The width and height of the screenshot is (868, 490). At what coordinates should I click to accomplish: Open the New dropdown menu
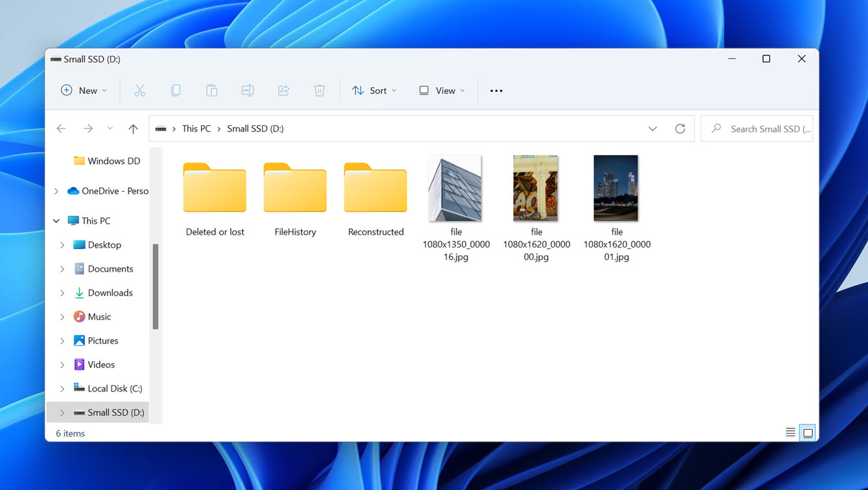tap(84, 91)
